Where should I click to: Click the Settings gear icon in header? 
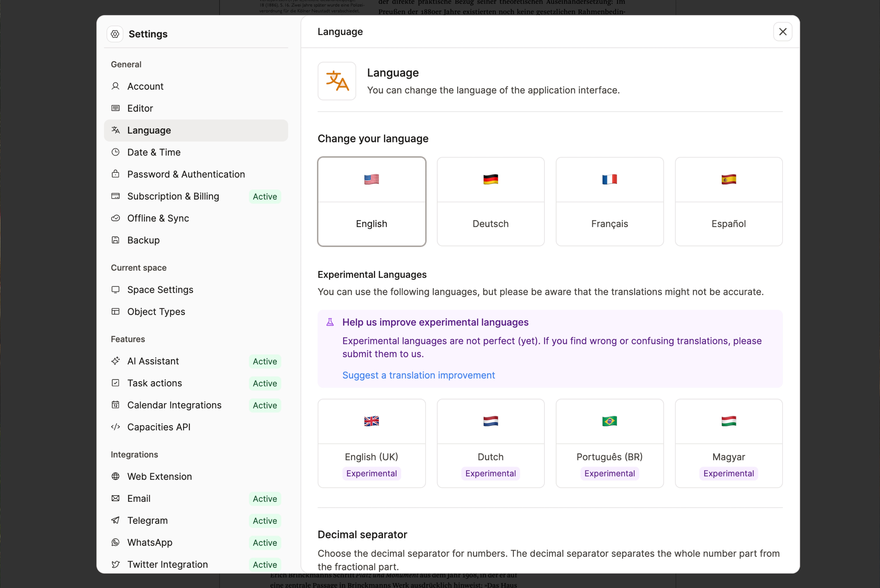click(115, 34)
